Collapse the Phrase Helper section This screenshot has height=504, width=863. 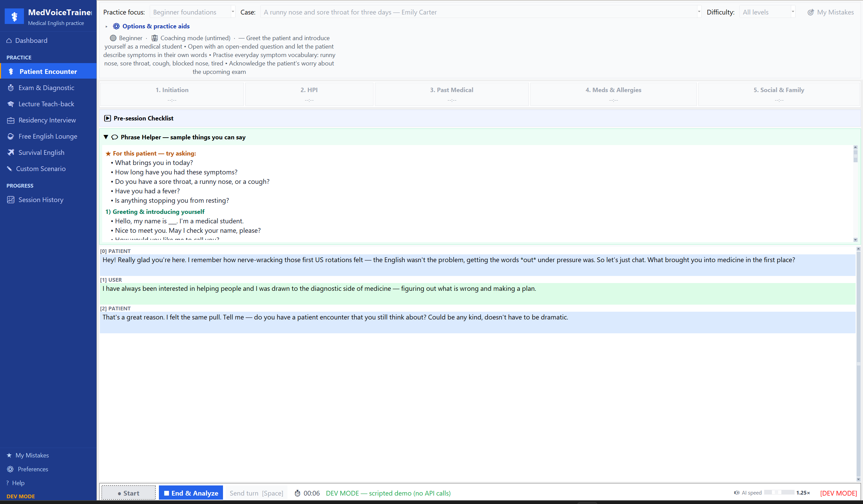106,137
